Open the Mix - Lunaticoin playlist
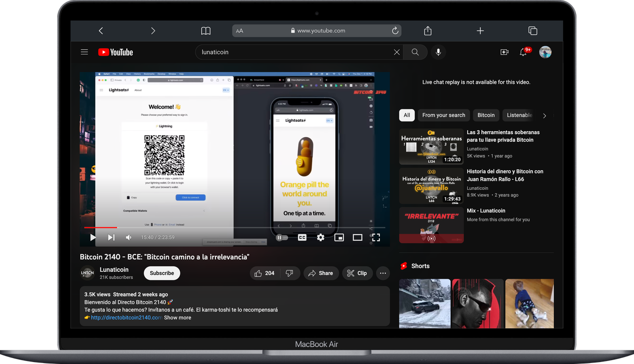634x364 pixels. point(486,211)
